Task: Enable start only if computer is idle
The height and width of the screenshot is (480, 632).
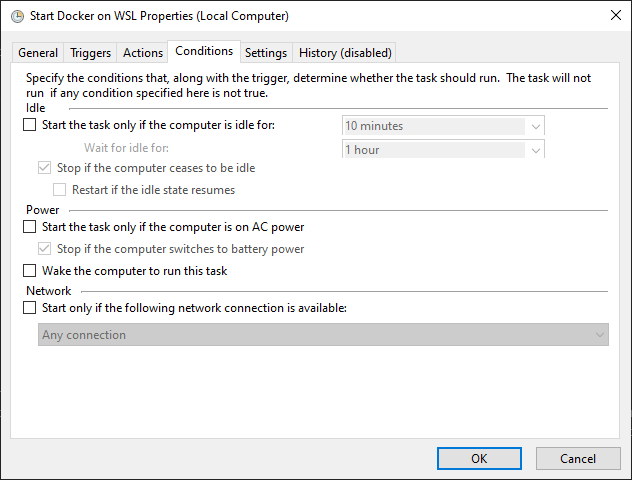Action: tap(29, 125)
